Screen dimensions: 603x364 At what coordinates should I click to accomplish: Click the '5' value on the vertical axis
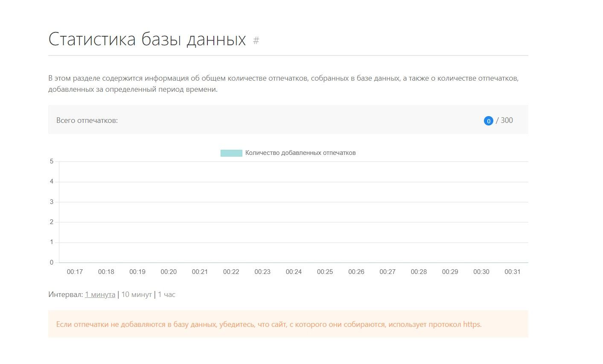pyautogui.click(x=52, y=161)
